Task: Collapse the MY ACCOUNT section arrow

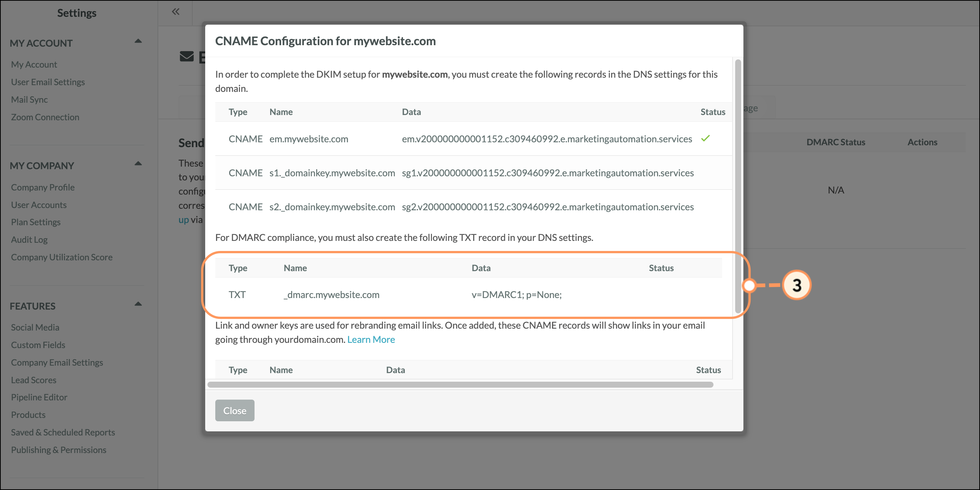Action: 138,41
